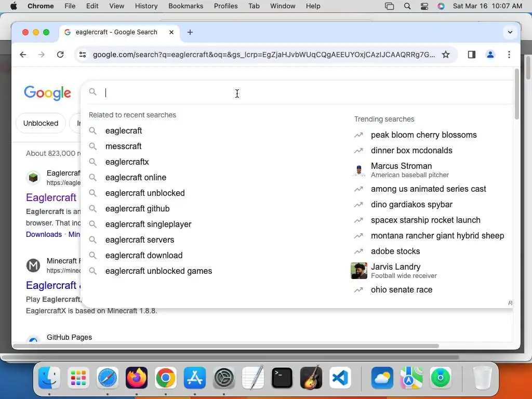Open the View menu
532x399 pixels.
pos(116,6)
